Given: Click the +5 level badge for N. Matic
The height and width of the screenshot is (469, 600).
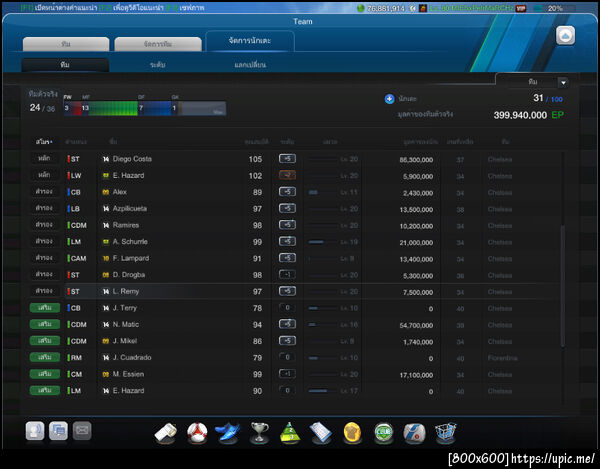Looking at the screenshot, I should tap(287, 324).
